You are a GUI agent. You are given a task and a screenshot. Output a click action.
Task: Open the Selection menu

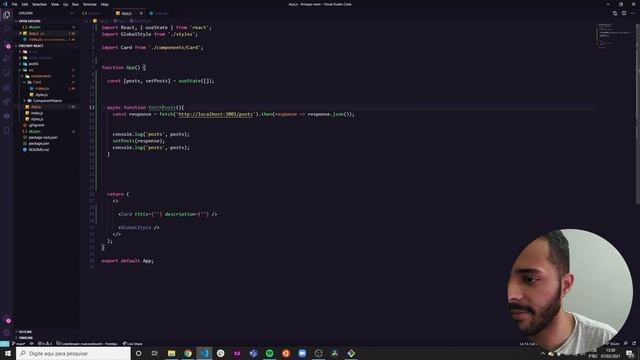pos(39,4)
